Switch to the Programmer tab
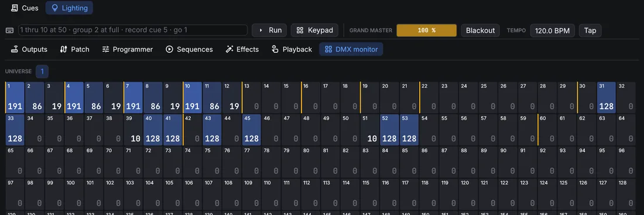 coord(127,49)
